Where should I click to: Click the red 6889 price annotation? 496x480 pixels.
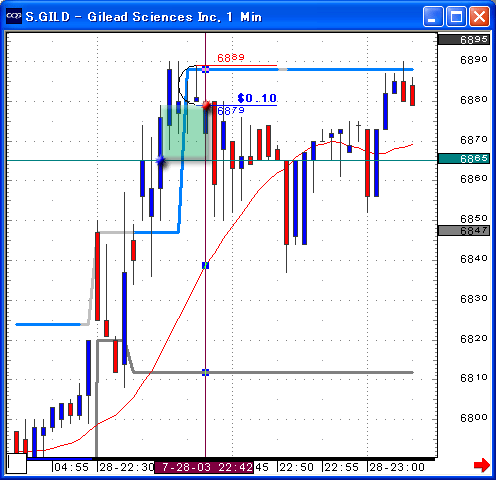pyautogui.click(x=231, y=58)
